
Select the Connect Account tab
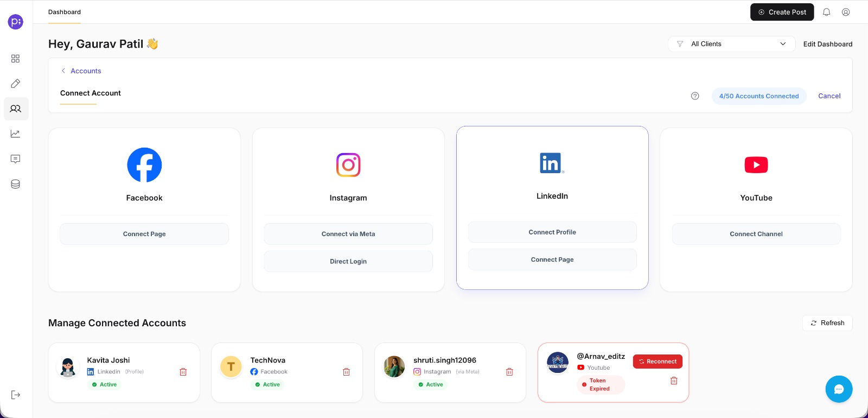[x=91, y=93]
